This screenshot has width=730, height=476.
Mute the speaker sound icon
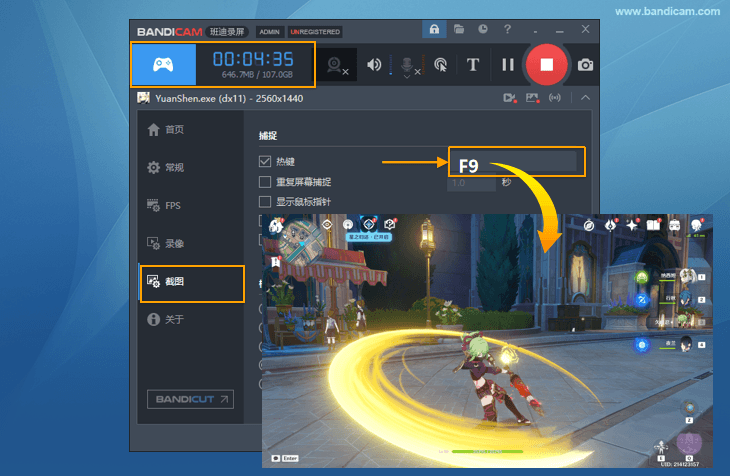374,65
